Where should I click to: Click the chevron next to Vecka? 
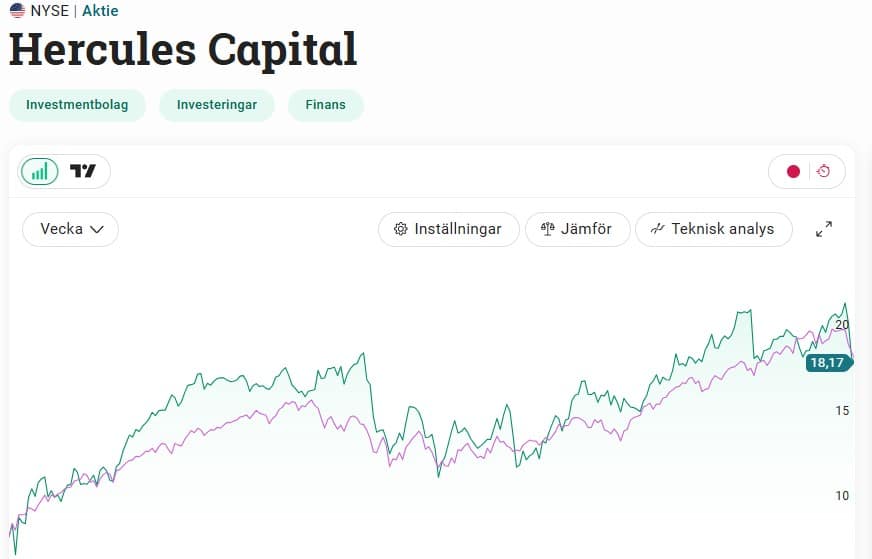coord(97,229)
